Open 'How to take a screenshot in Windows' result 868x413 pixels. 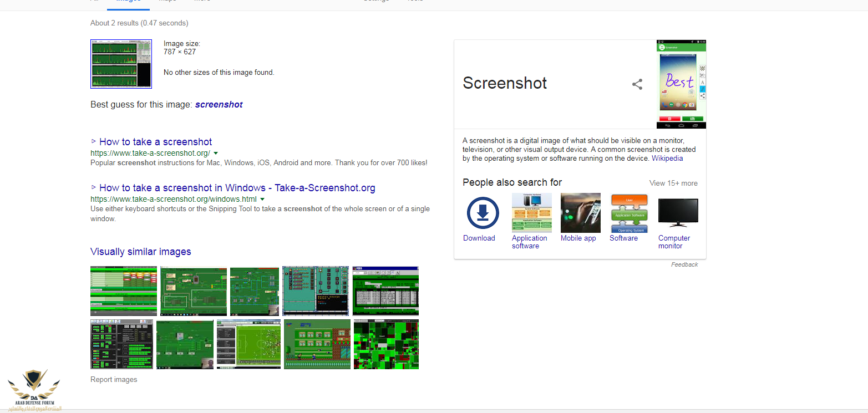pyautogui.click(x=237, y=188)
